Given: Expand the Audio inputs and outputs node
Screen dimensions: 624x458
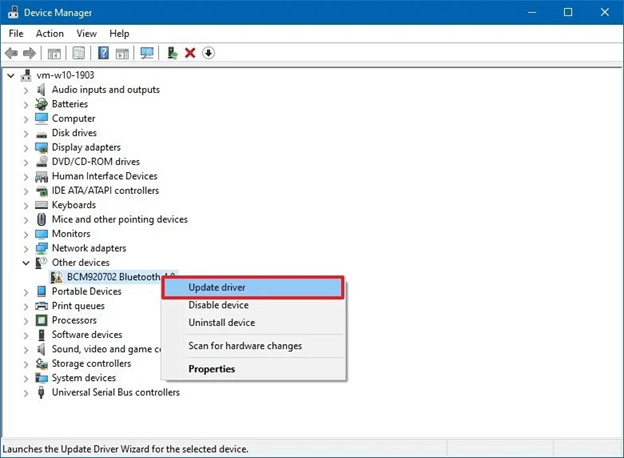Looking at the screenshot, I should 26,90.
